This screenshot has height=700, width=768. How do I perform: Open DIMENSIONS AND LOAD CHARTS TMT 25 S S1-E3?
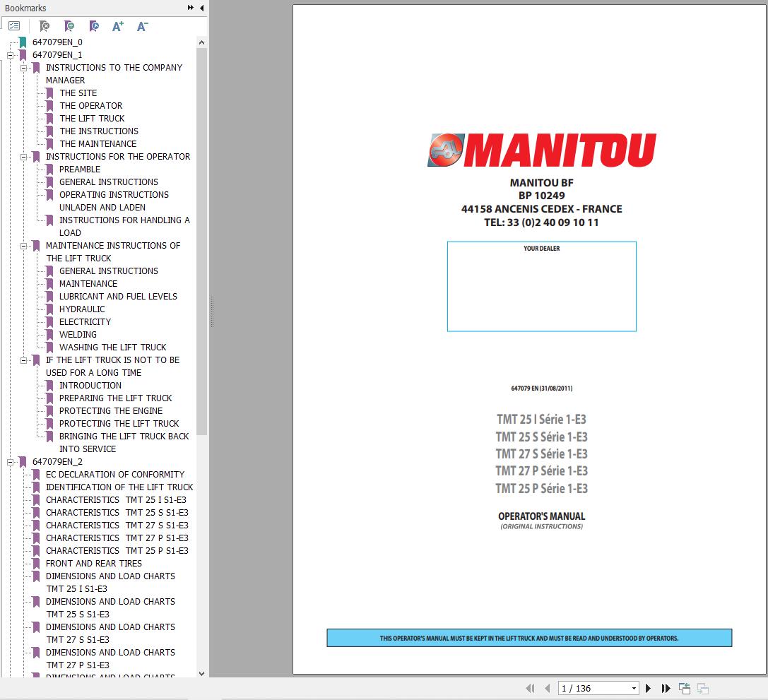tap(110, 608)
